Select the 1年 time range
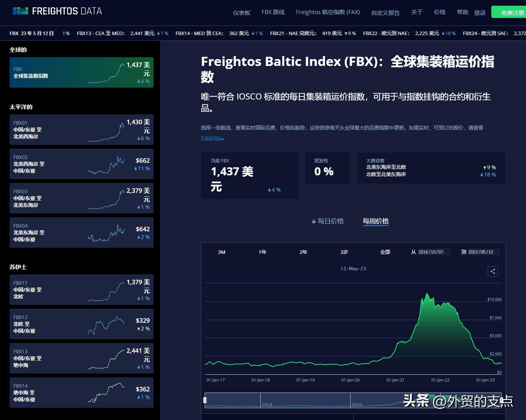Viewport: 526px width, 420px height. click(x=262, y=252)
